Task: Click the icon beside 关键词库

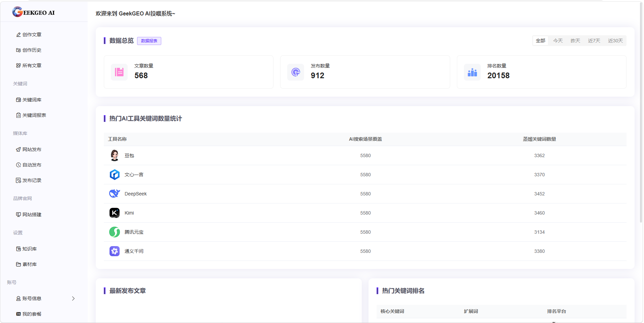Action: (18, 100)
